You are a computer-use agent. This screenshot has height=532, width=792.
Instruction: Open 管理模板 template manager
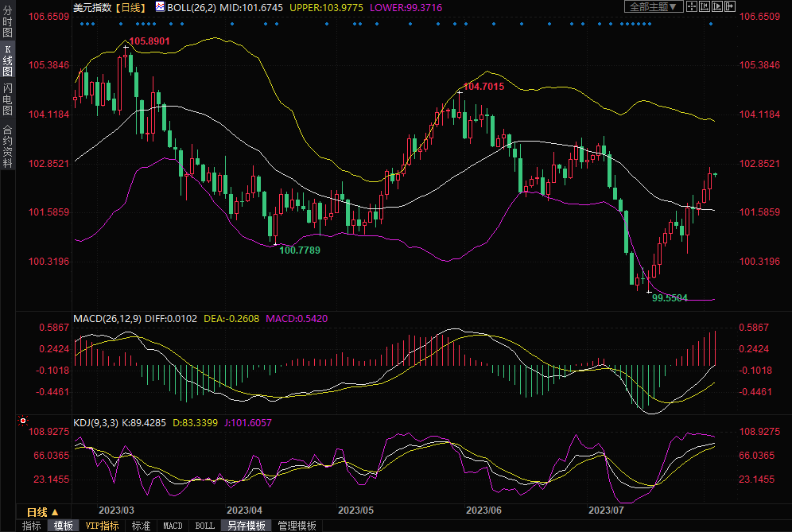coord(297,526)
